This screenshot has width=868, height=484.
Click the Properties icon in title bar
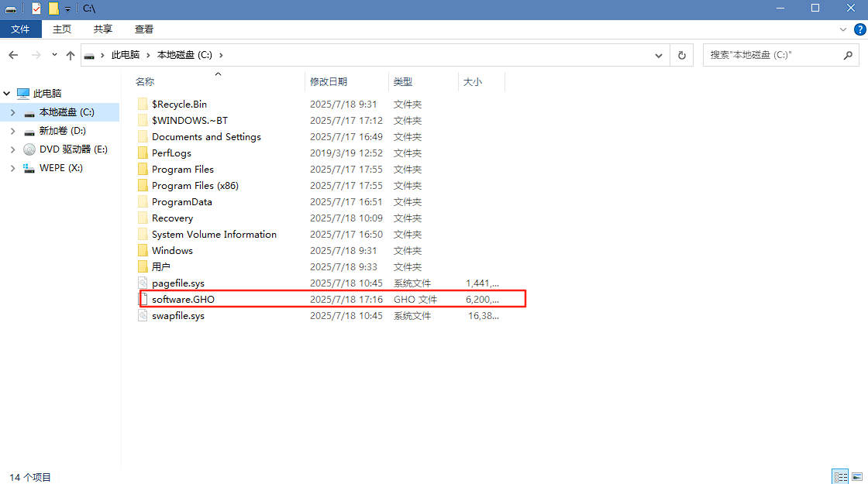36,9
